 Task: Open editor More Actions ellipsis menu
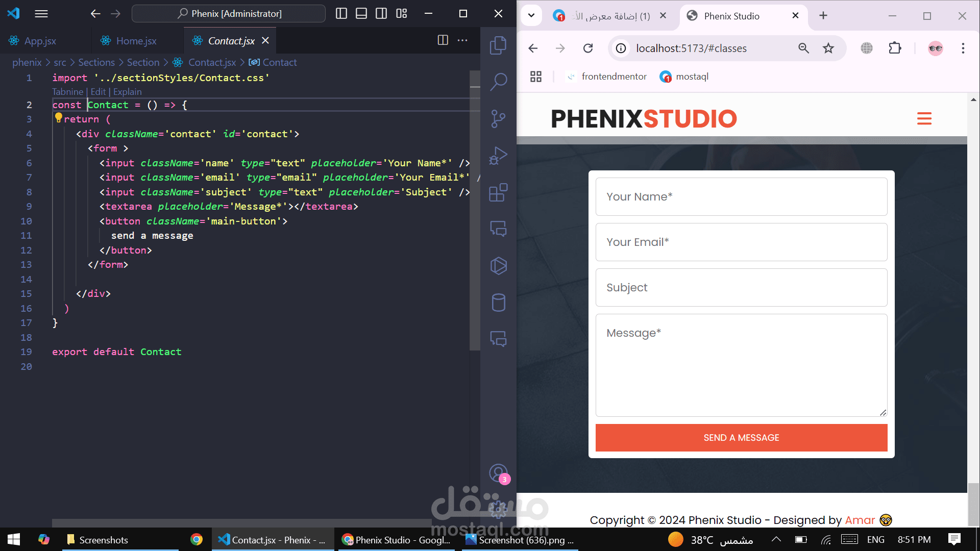click(x=462, y=40)
